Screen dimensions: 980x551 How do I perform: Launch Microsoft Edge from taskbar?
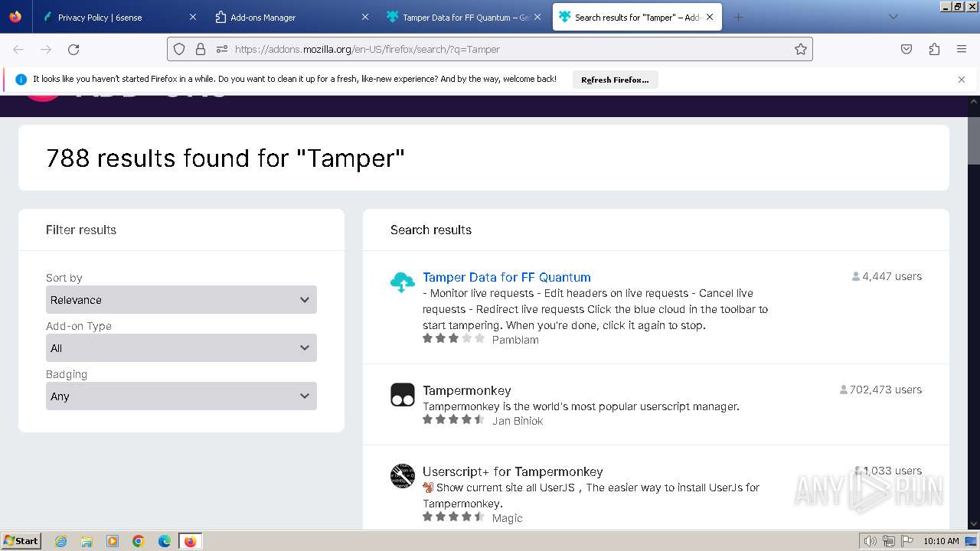click(x=165, y=541)
